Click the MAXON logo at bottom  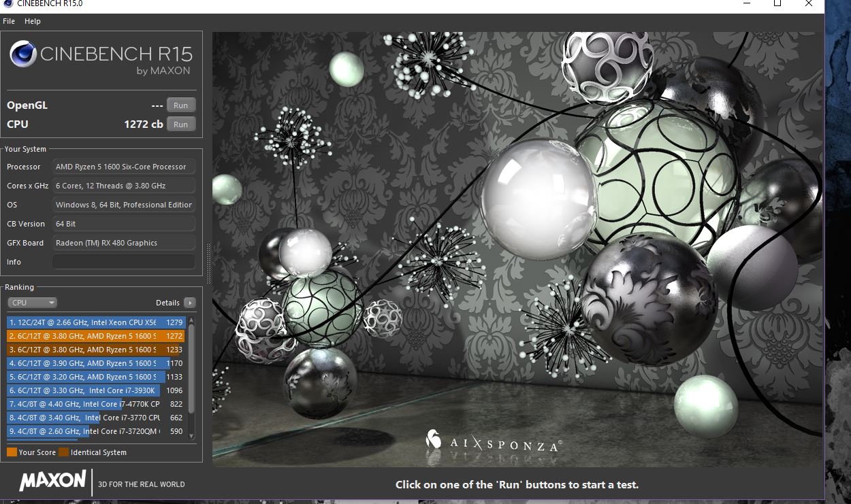(x=53, y=482)
